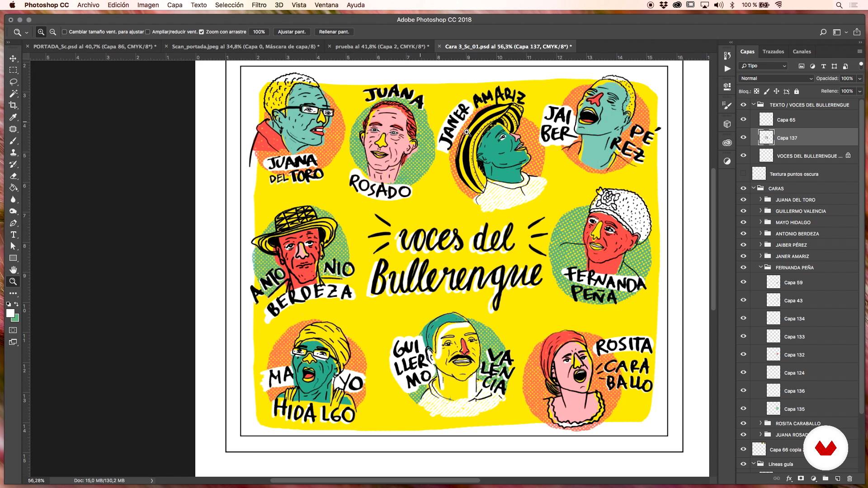Select the Hand tool
Viewport: 868px width, 488px height.
pos(13,270)
